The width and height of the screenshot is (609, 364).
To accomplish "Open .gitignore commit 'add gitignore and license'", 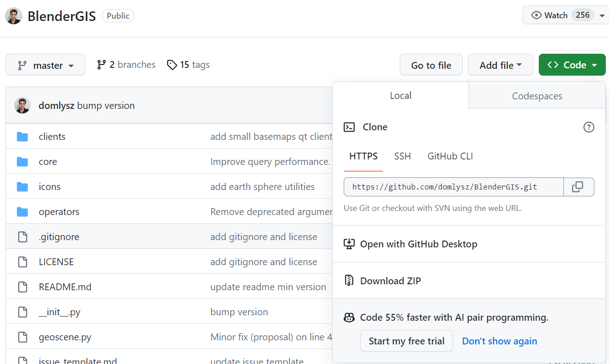I will point(263,237).
